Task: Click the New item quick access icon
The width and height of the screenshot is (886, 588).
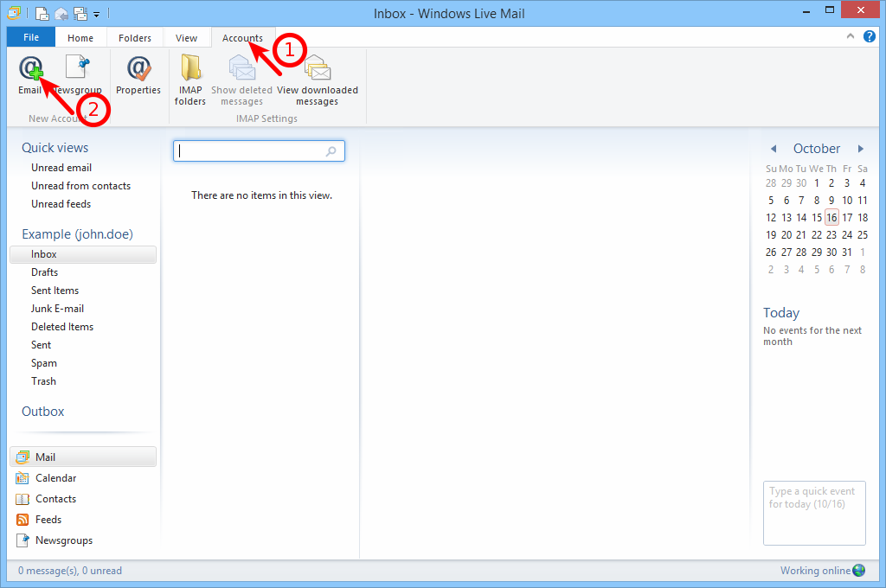Action: coord(42,13)
